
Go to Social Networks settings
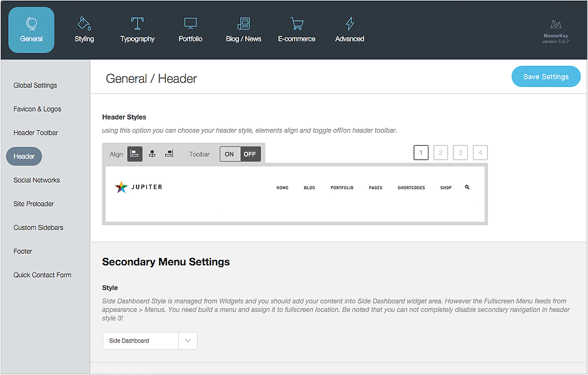pyautogui.click(x=37, y=180)
